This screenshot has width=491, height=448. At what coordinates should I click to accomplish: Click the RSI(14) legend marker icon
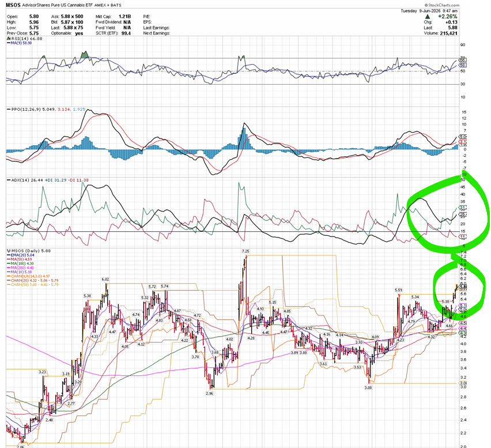(x=9, y=39)
